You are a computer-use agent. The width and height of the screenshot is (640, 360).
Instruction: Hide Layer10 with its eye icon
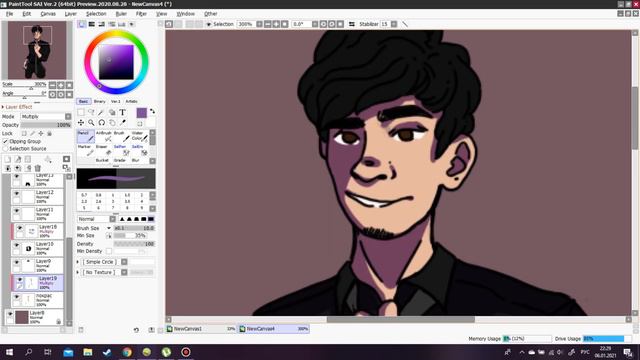click(x=16, y=245)
